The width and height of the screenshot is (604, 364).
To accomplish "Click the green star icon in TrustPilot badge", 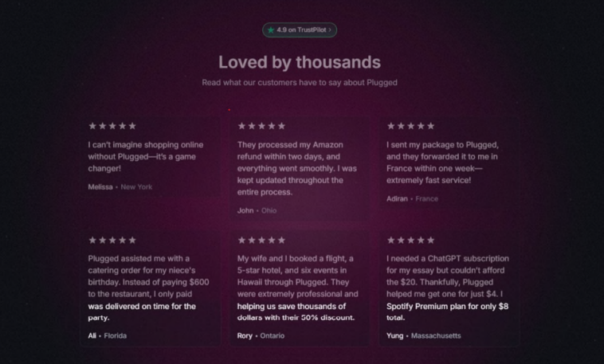I will tap(271, 30).
